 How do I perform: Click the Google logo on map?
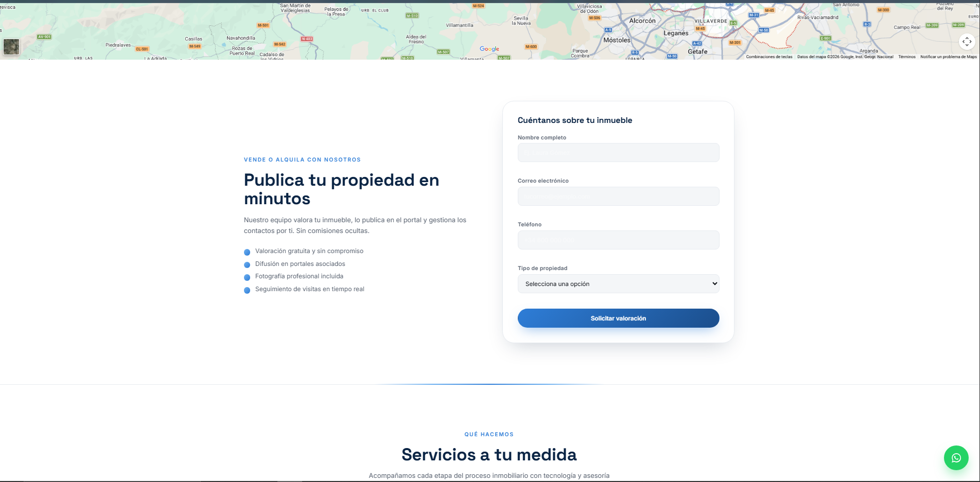click(489, 49)
